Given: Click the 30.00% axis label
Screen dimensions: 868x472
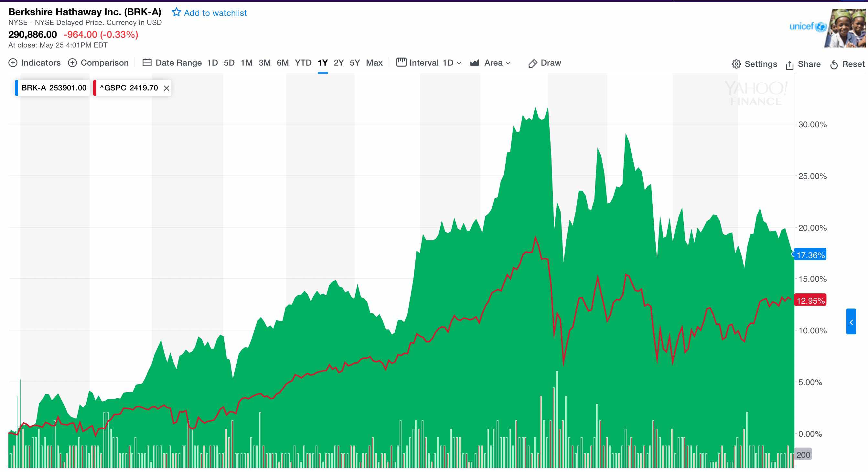Looking at the screenshot, I should pos(812,125).
